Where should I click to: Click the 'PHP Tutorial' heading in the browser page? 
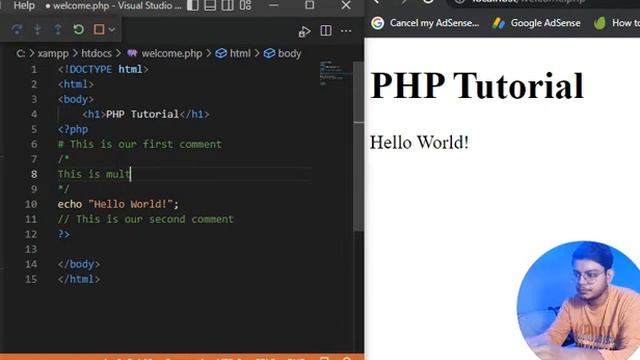pos(477,86)
